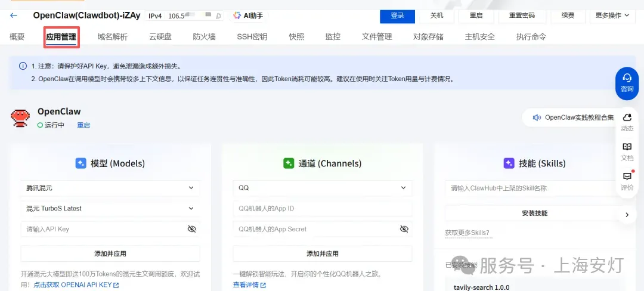The width and height of the screenshot is (644, 291).
Task: Open external link icon after OPENAI API KEY
Action: point(116,285)
